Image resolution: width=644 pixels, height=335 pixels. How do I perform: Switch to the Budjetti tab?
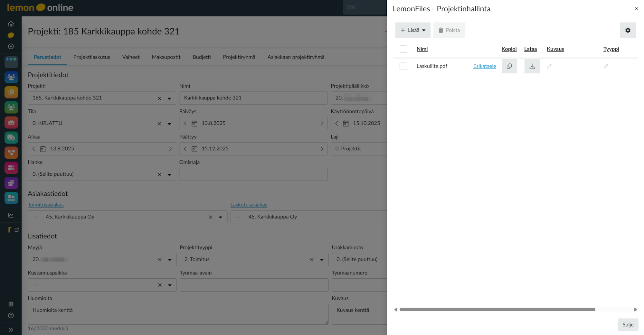coord(202,57)
